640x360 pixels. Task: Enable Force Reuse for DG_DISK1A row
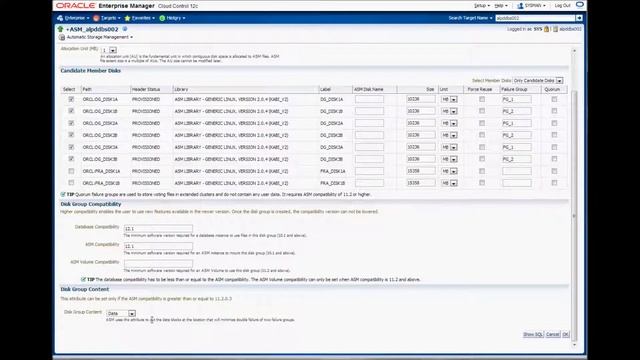(482, 99)
